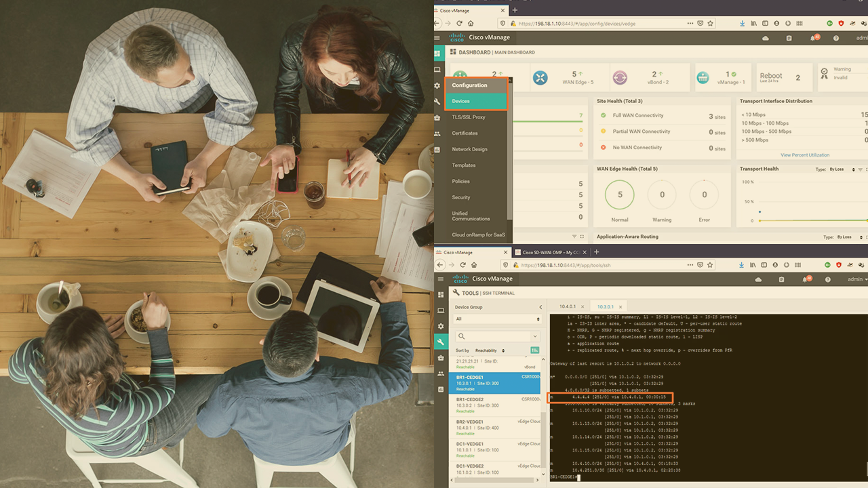Viewport: 868px width, 488px height.
Task: Close the 10.4.0.1 terminal tab
Action: tap(583, 307)
